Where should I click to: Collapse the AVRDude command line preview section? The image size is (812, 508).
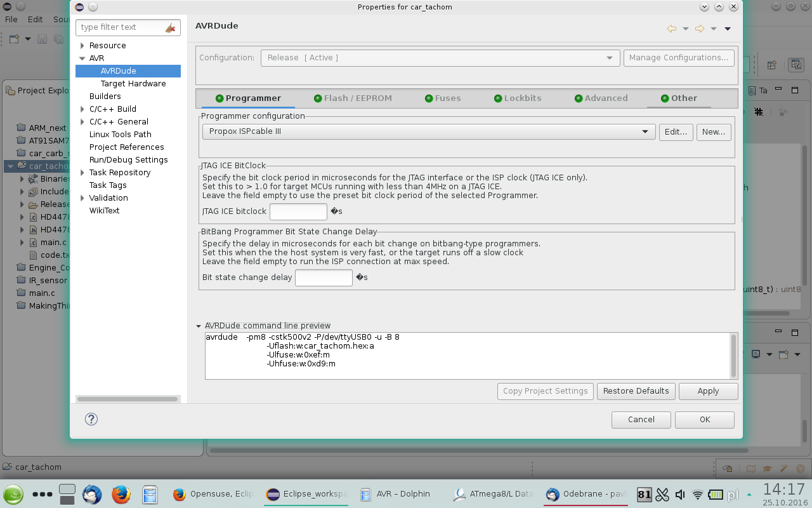coord(199,326)
